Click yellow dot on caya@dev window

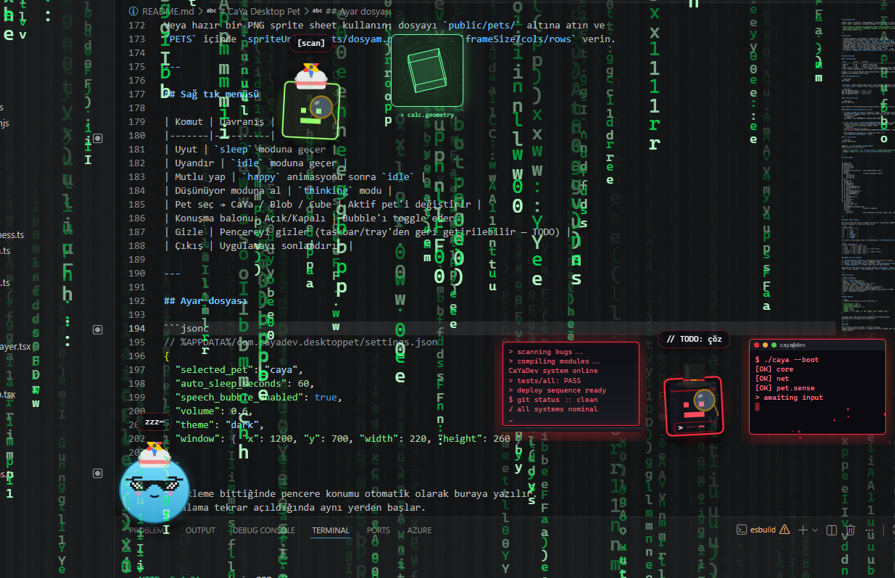click(765, 345)
